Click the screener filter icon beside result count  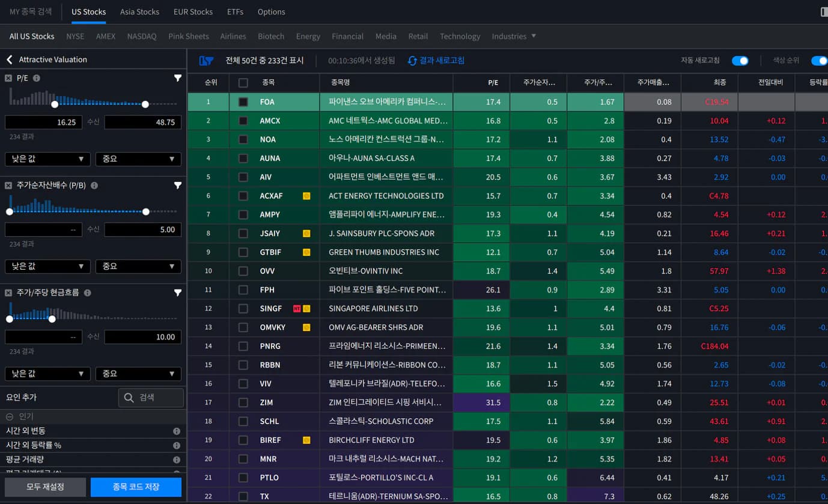tap(206, 61)
